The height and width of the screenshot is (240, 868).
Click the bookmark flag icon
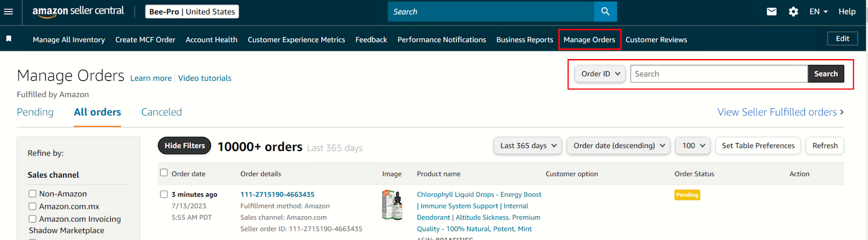tap(9, 39)
